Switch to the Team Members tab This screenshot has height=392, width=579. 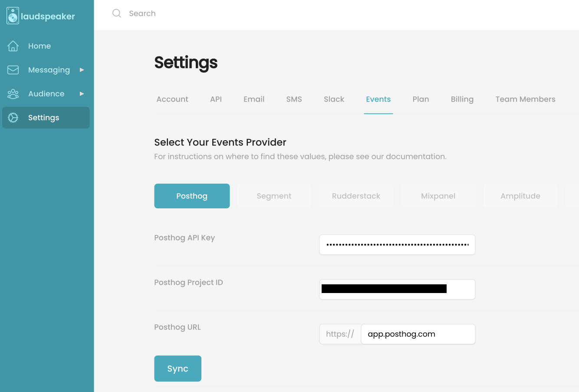tap(525, 99)
